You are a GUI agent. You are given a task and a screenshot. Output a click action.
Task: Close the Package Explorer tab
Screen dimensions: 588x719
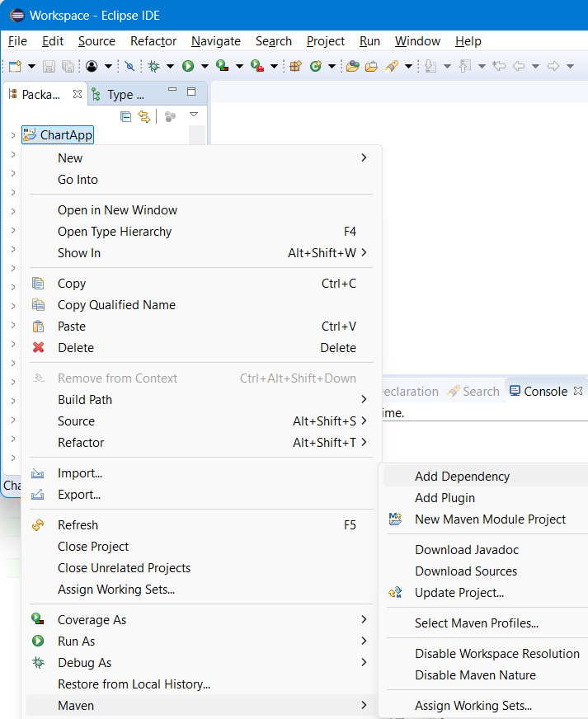(78, 94)
